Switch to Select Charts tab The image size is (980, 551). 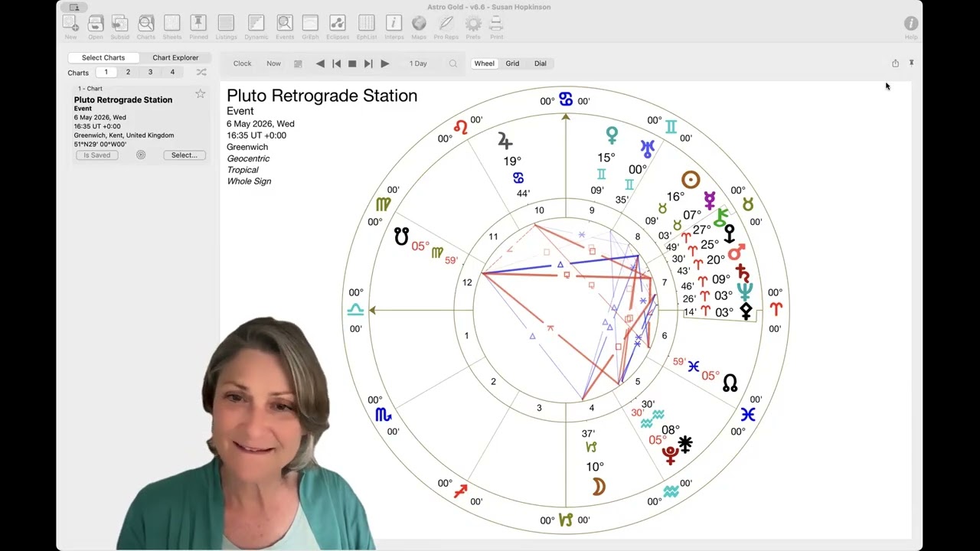coord(103,57)
